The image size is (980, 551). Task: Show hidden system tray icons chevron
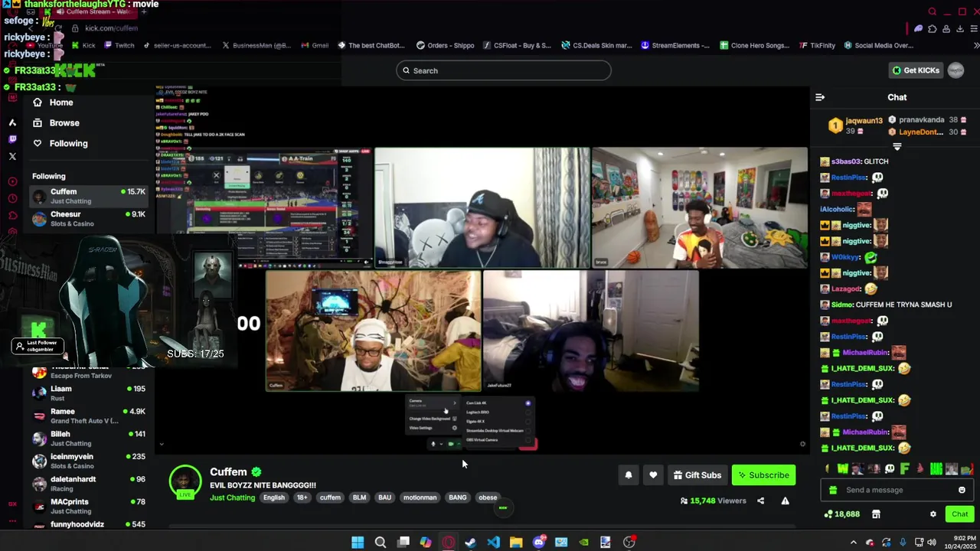(854, 543)
